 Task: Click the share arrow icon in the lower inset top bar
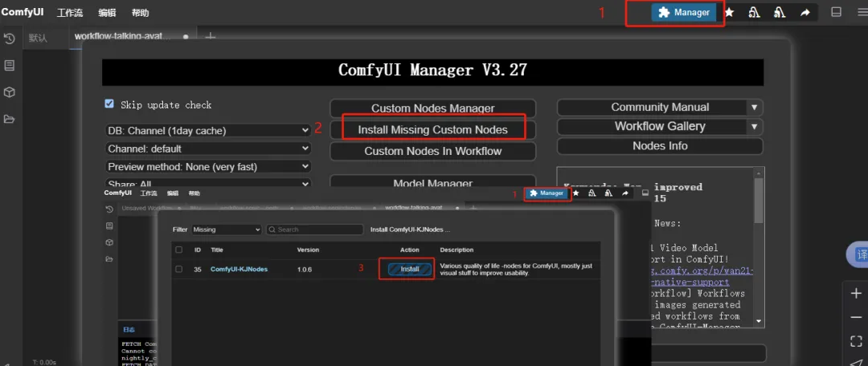pyautogui.click(x=625, y=193)
